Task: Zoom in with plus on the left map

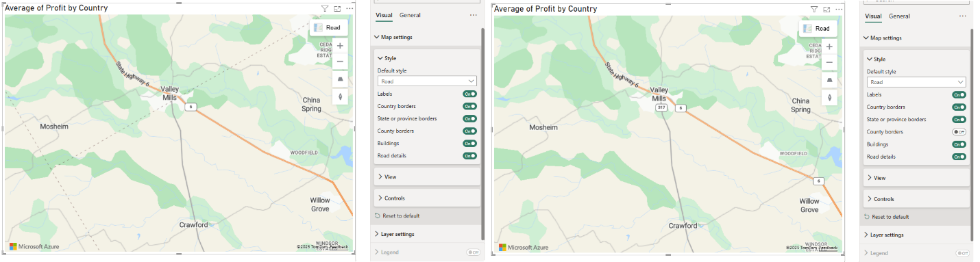Action: (340, 46)
